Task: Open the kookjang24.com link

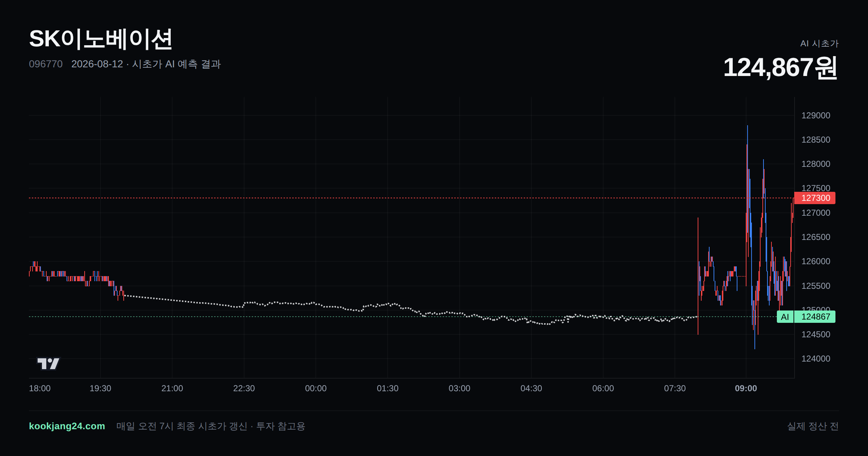Action: point(67,426)
